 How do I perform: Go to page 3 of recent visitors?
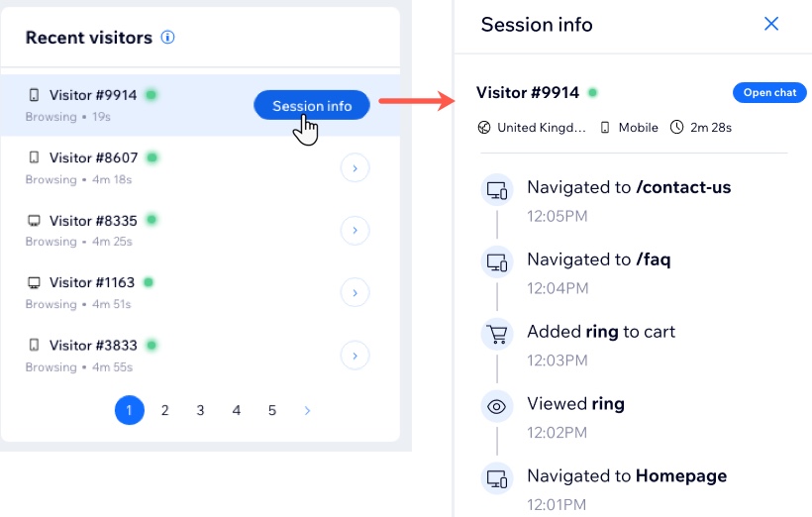[x=200, y=410]
